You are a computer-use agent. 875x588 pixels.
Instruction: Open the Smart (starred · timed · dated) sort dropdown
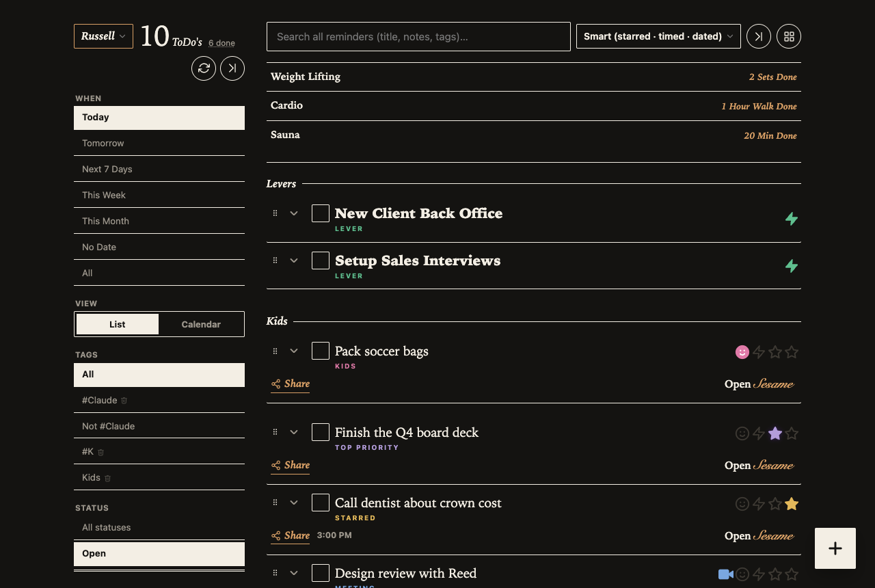[658, 36]
